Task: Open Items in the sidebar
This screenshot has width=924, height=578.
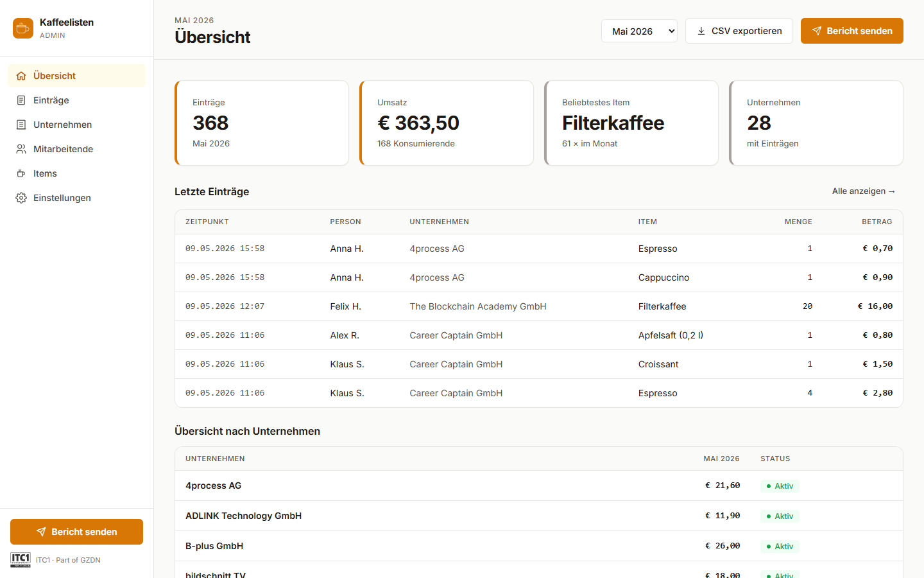Action: (76, 173)
